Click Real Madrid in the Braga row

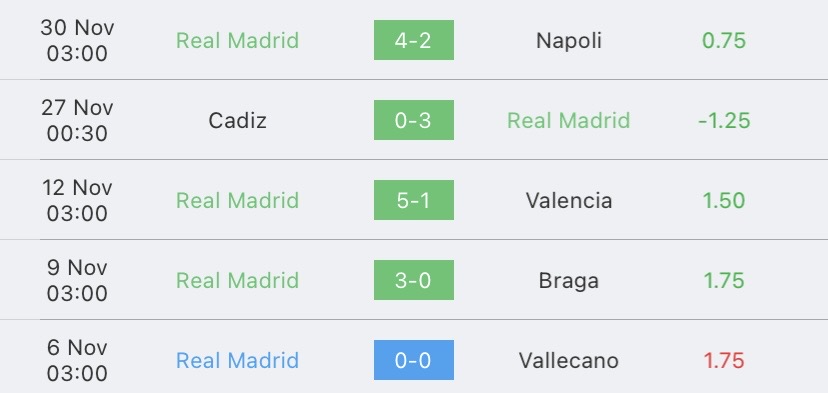(x=237, y=280)
